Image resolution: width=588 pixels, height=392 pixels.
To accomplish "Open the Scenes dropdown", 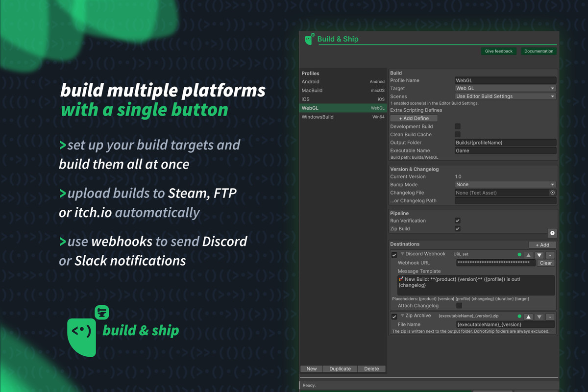I will (x=506, y=97).
